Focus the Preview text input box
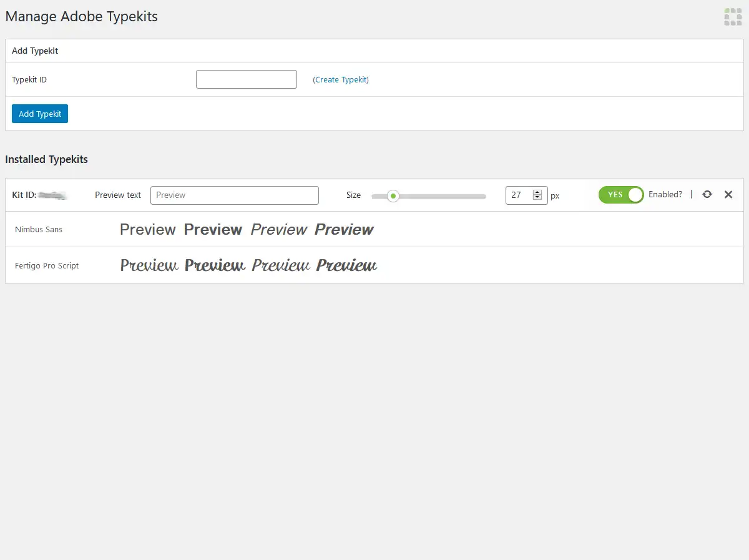The width and height of the screenshot is (749, 560). 235,195
